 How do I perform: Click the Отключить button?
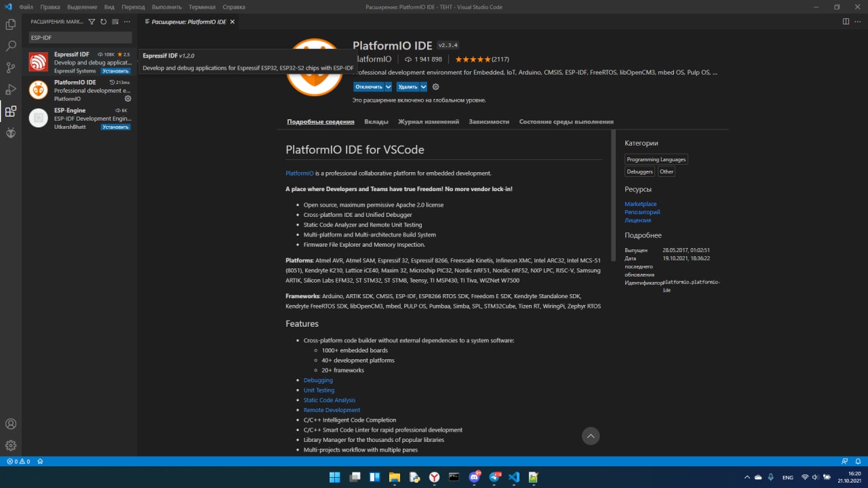pyautogui.click(x=369, y=87)
